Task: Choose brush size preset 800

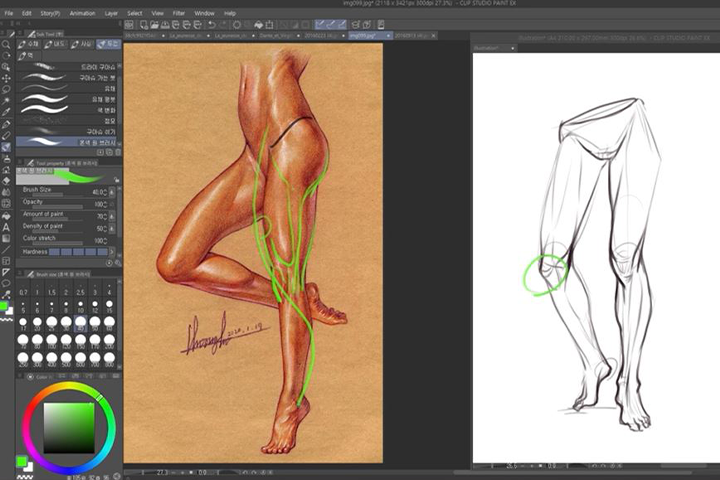Action: pos(109,359)
